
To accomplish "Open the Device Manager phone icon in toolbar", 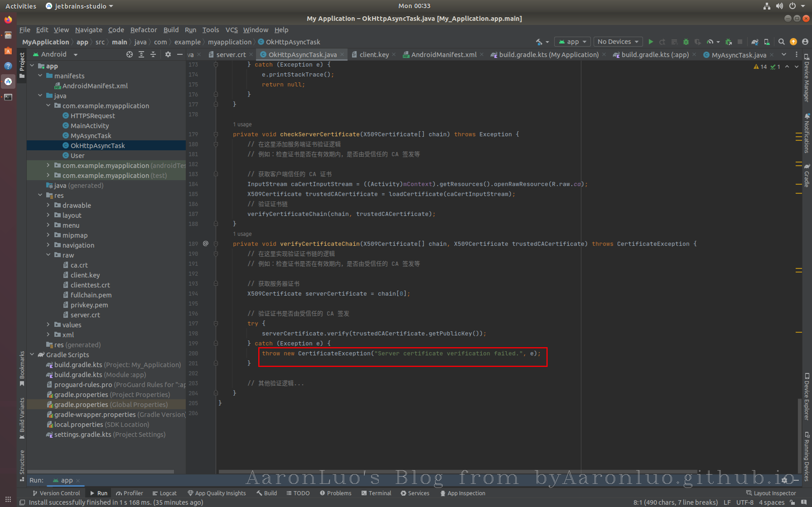I will point(767,42).
